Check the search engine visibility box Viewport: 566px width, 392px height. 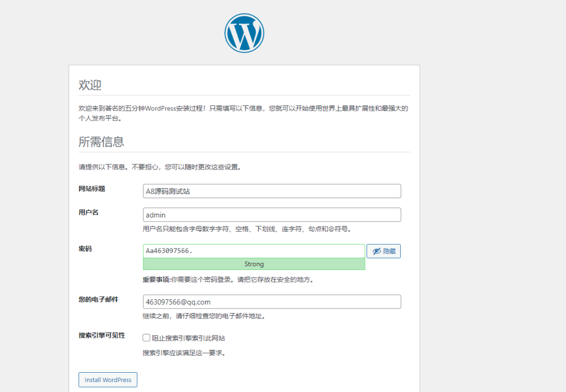pos(146,337)
